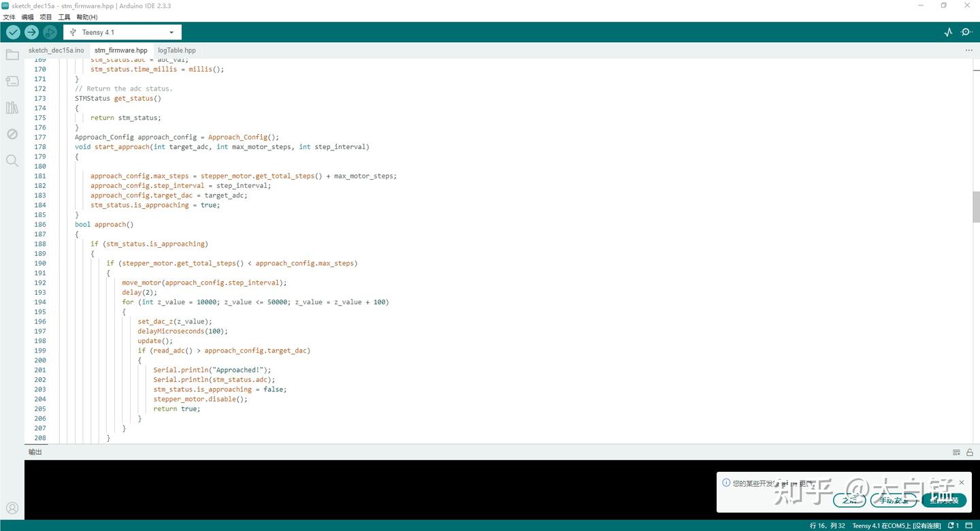Open the Debug sidebar panel
Screen dimensions: 980x531
[12, 134]
